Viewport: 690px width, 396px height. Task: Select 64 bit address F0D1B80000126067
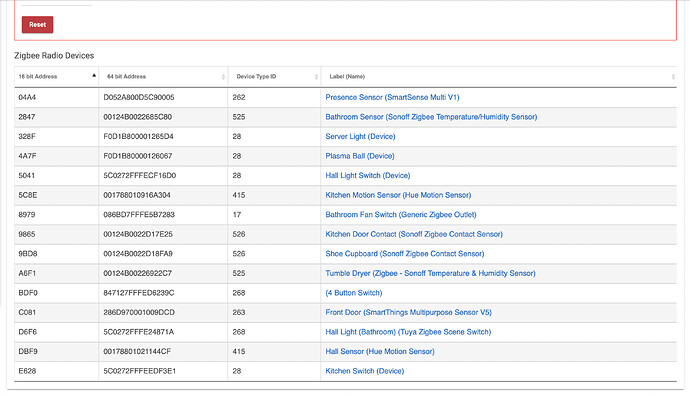138,156
